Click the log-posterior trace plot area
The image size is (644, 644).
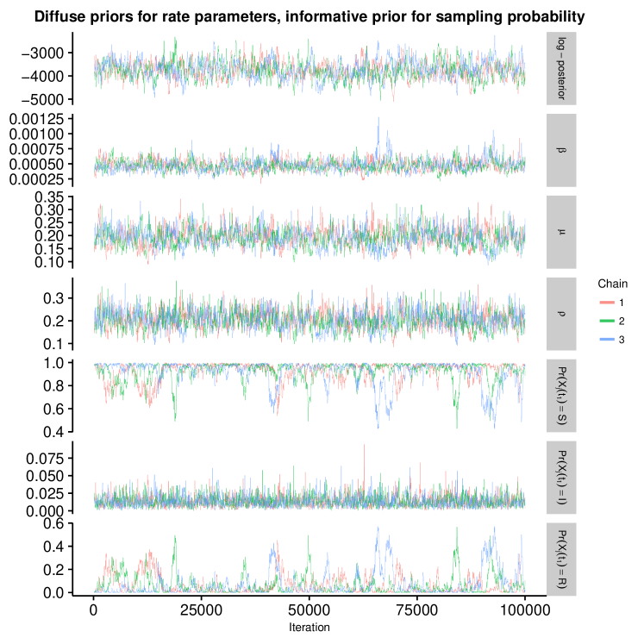[309, 69]
